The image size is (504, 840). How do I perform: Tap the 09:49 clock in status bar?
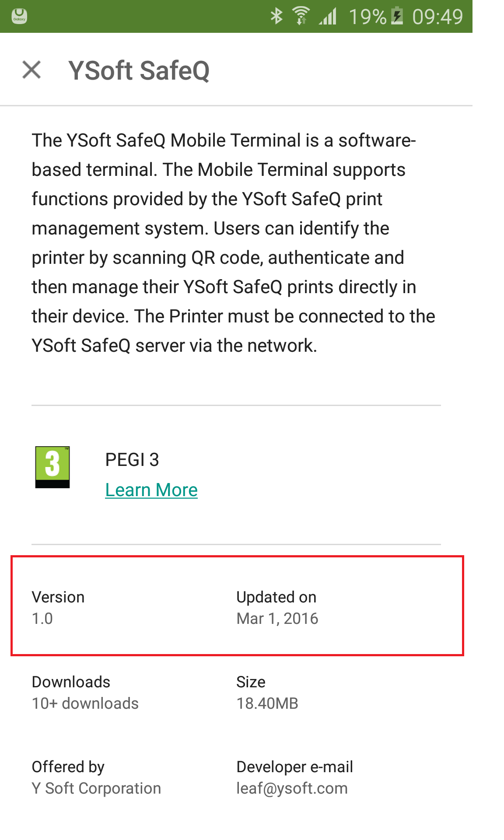(x=437, y=17)
